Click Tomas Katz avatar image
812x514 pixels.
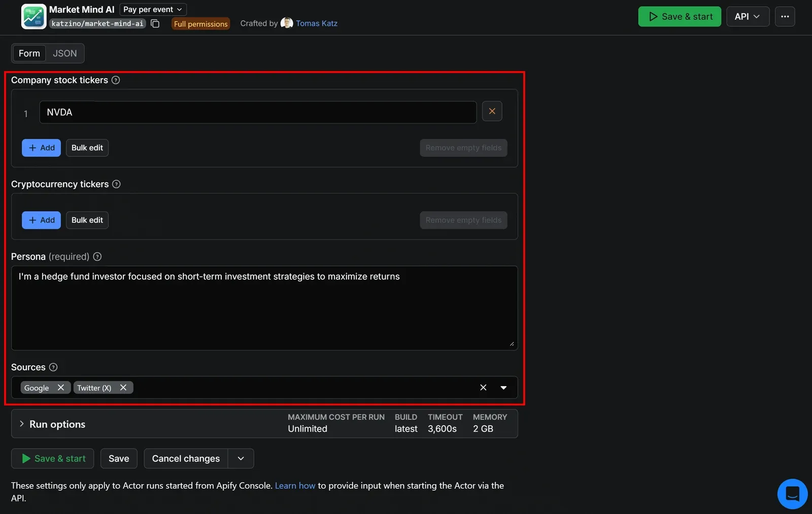point(287,23)
